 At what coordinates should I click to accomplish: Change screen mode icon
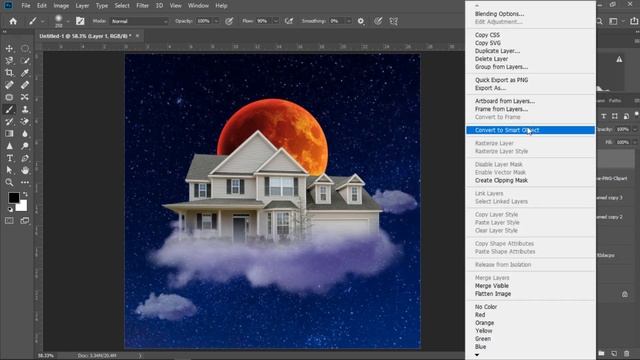[25, 221]
